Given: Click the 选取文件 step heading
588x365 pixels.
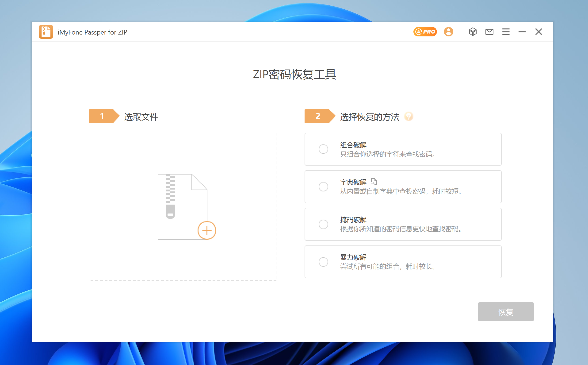Looking at the screenshot, I should tap(141, 117).
